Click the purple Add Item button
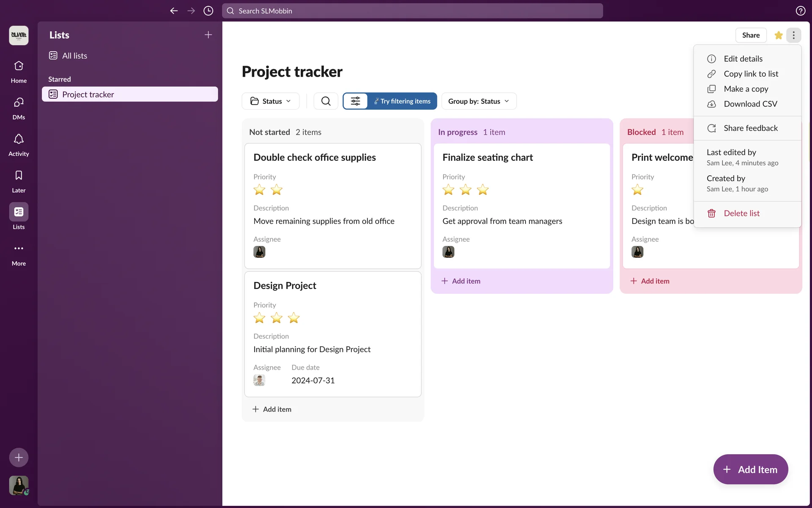Viewport: 812px width, 508px height. [750, 469]
